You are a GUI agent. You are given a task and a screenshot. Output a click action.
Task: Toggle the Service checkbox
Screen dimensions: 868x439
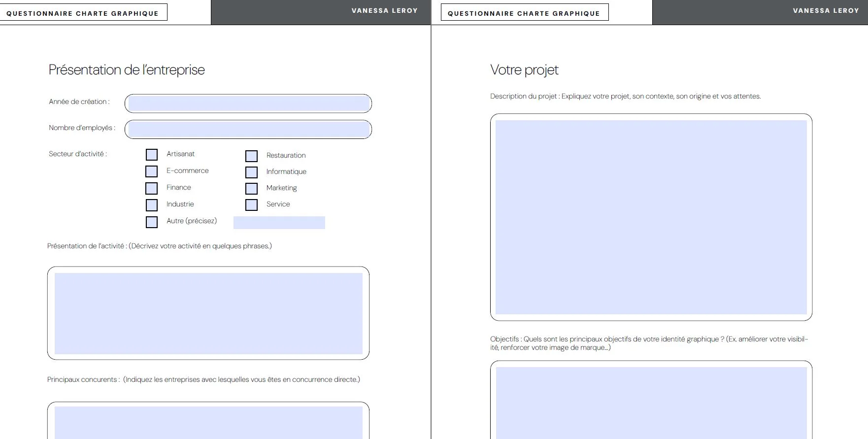point(251,205)
